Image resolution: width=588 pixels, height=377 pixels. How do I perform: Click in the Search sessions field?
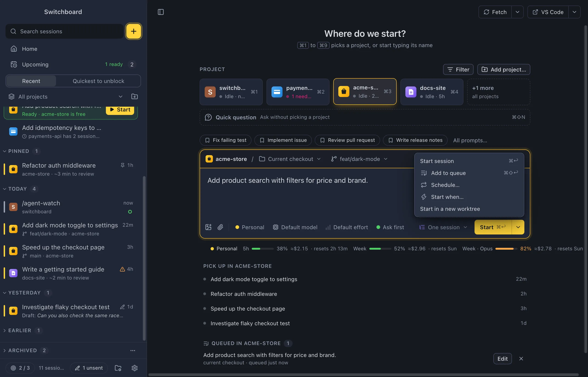(x=65, y=31)
